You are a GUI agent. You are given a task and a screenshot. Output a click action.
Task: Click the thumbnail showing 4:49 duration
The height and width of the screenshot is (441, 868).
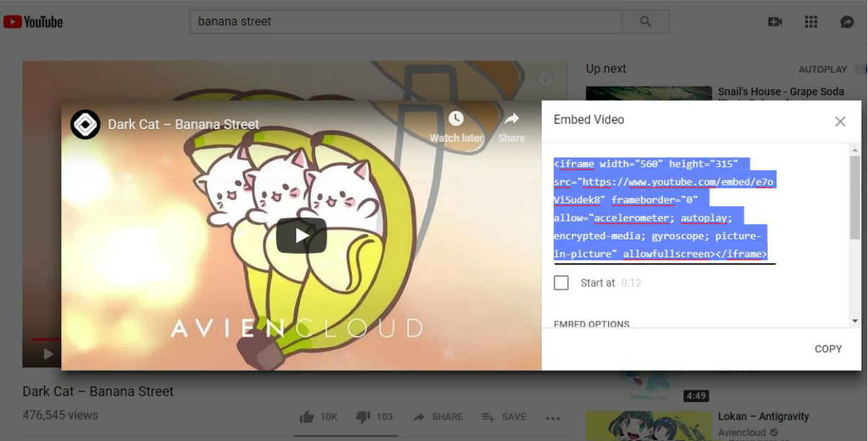[x=649, y=387]
